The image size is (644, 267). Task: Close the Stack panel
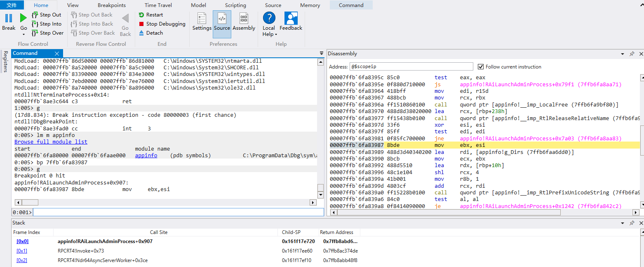(641, 223)
